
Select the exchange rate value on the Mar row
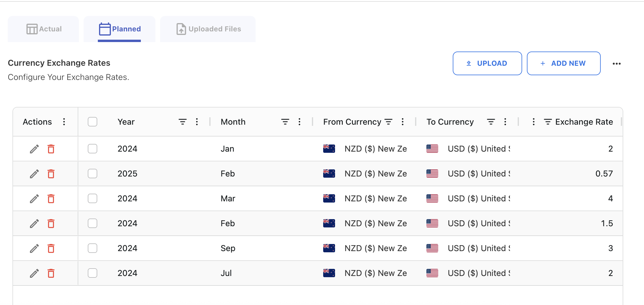(x=610, y=198)
